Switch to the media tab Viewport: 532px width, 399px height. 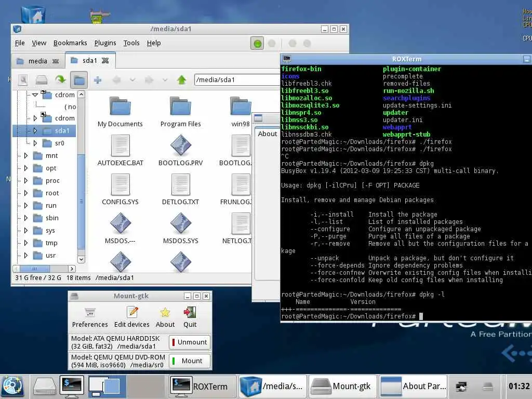(37, 61)
